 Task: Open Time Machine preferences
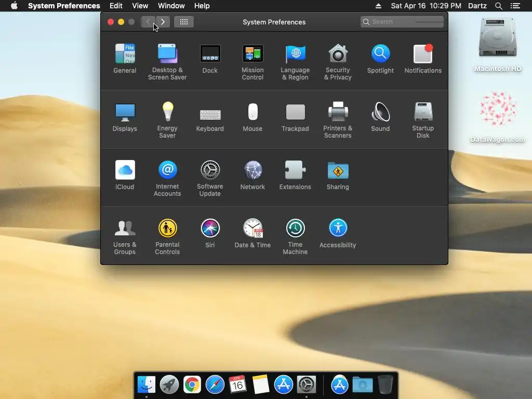click(x=295, y=236)
